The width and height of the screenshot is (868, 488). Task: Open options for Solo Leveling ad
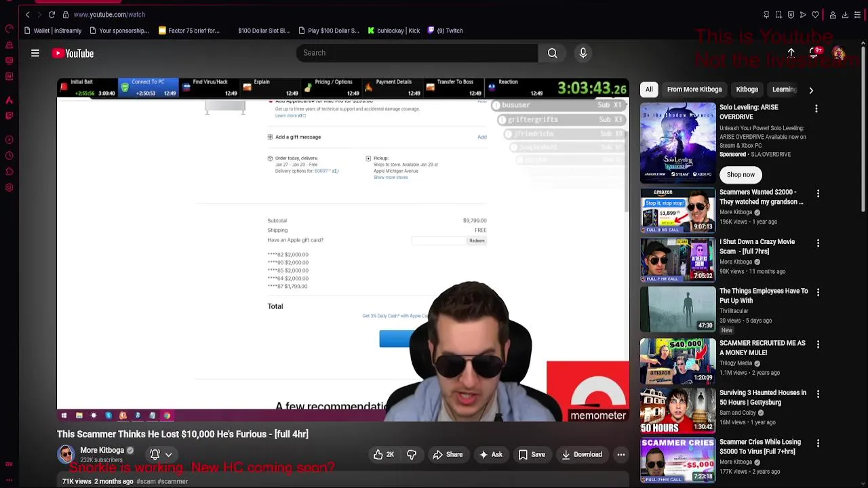(x=816, y=108)
